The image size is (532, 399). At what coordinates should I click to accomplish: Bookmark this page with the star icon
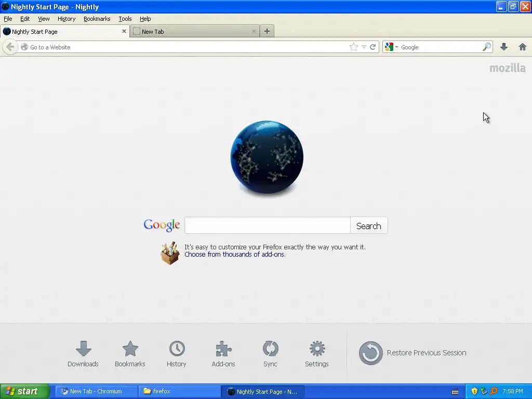click(353, 47)
